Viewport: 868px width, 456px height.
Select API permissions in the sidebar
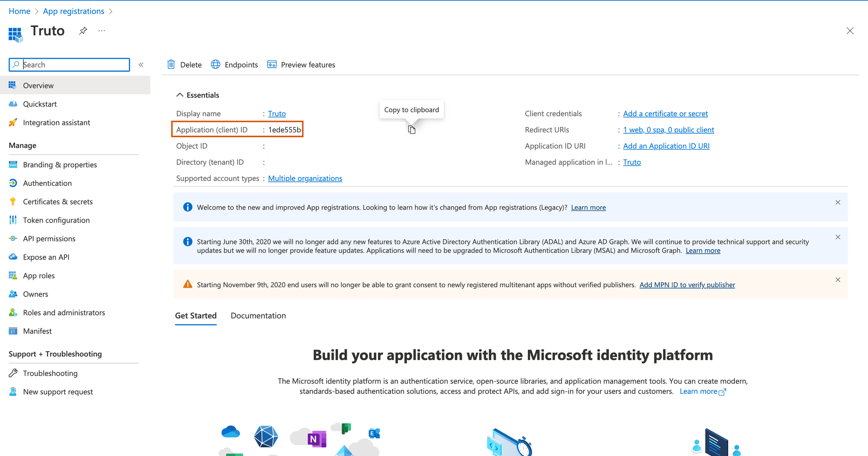[x=49, y=238]
